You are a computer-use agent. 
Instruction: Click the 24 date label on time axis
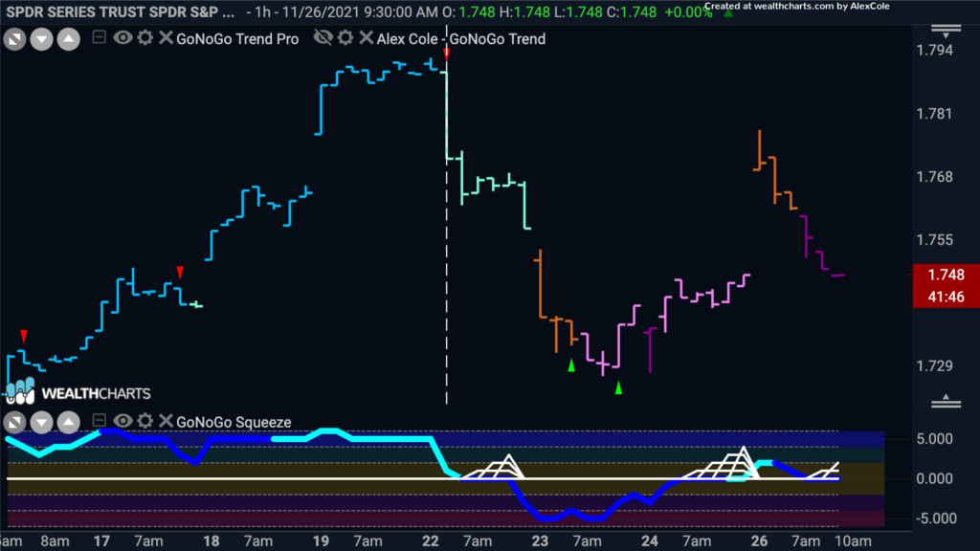click(x=650, y=541)
